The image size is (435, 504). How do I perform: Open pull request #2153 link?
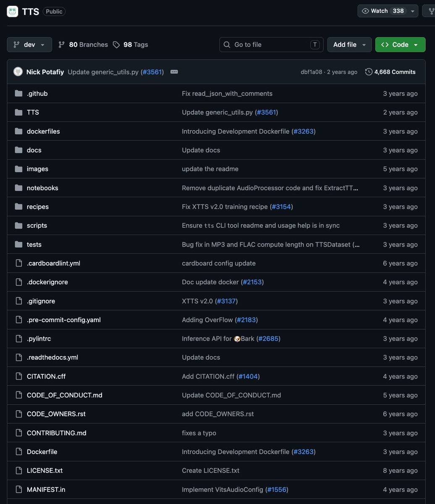click(252, 282)
